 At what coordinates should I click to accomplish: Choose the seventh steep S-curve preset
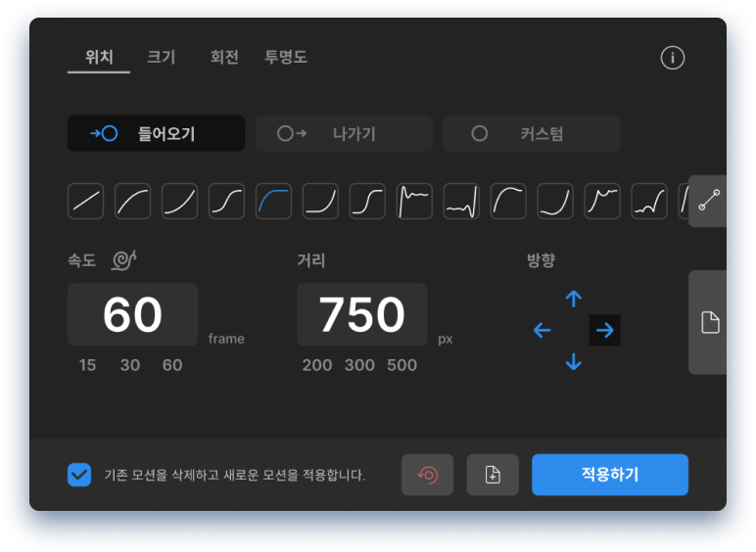(x=367, y=201)
